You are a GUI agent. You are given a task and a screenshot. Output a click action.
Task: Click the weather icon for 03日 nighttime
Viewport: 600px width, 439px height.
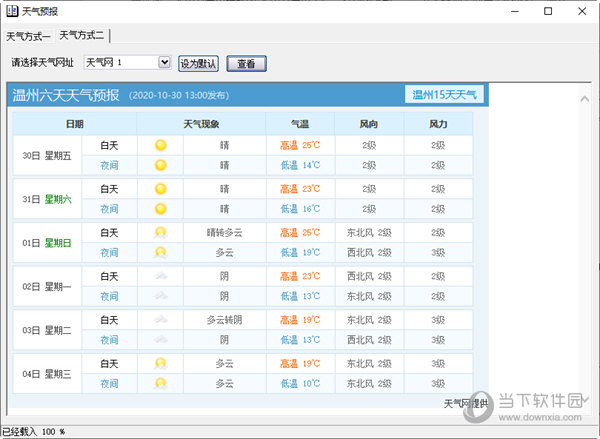click(x=160, y=340)
